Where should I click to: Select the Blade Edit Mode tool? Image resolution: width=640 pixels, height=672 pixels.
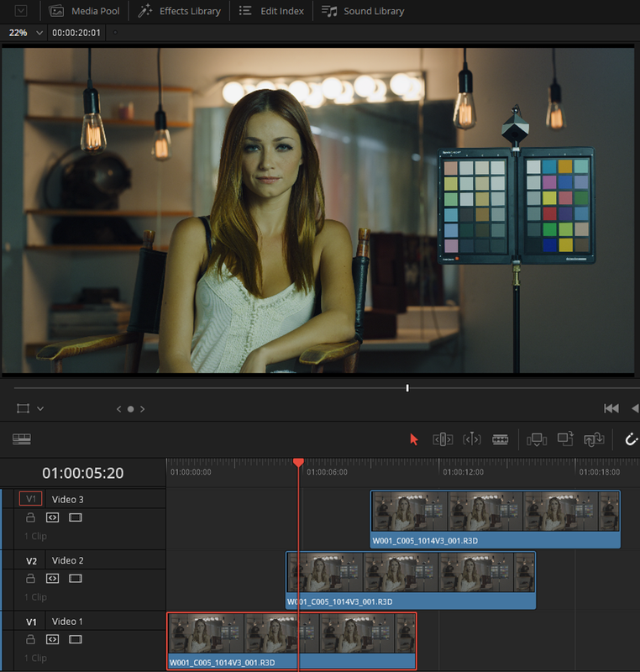click(x=500, y=439)
